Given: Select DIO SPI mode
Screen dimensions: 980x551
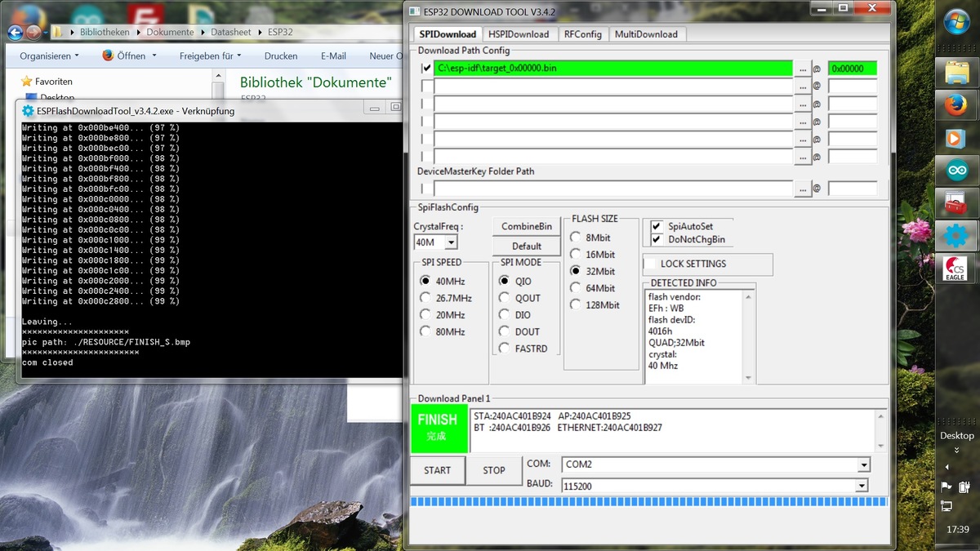Looking at the screenshot, I should [504, 315].
